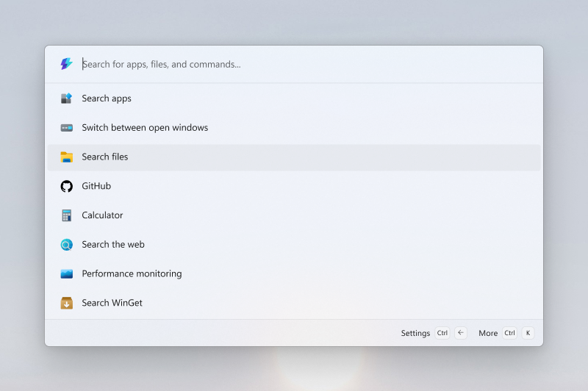Image resolution: width=588 pixels, height=391 pixels.
Task: Open Switch between open windows command
Action: click(294, 128)
